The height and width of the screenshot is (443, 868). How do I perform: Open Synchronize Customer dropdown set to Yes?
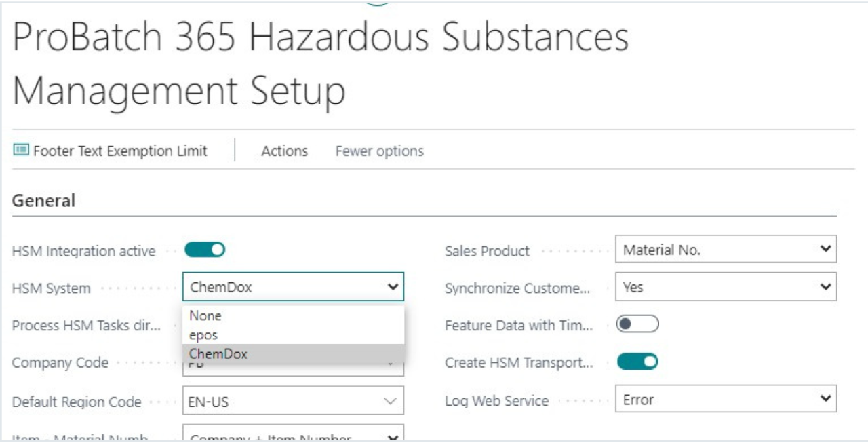pyautogui.click(x=726, y=287)
